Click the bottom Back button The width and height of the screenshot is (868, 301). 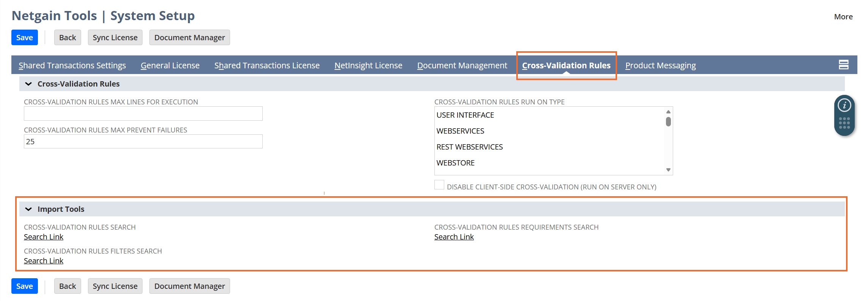tap(67, 286)
